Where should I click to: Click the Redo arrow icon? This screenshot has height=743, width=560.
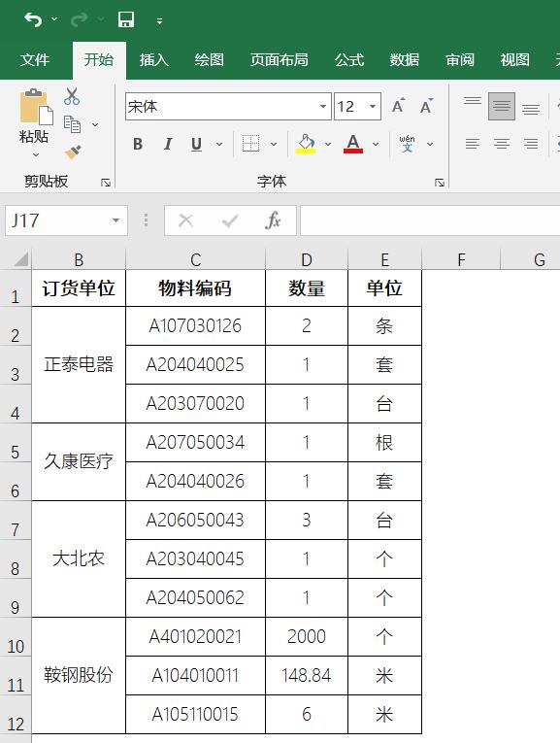point(79,19)
